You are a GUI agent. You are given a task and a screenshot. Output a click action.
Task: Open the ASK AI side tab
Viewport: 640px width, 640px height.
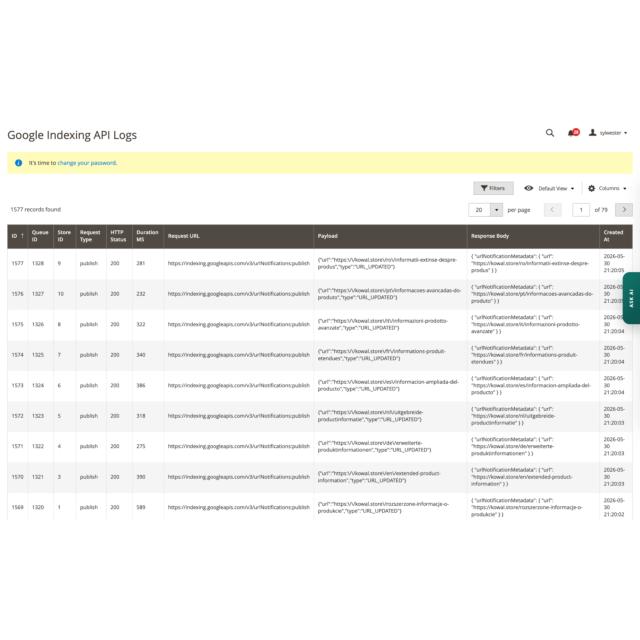(631, 298)
